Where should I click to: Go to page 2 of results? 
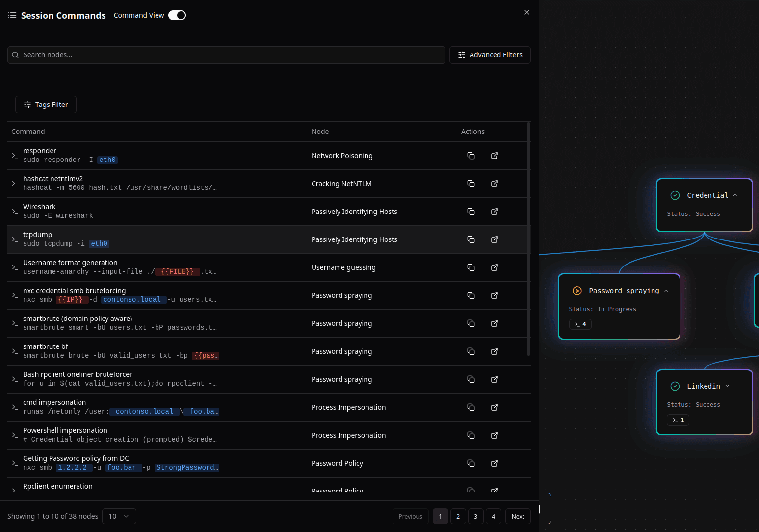tap(458, 516)
